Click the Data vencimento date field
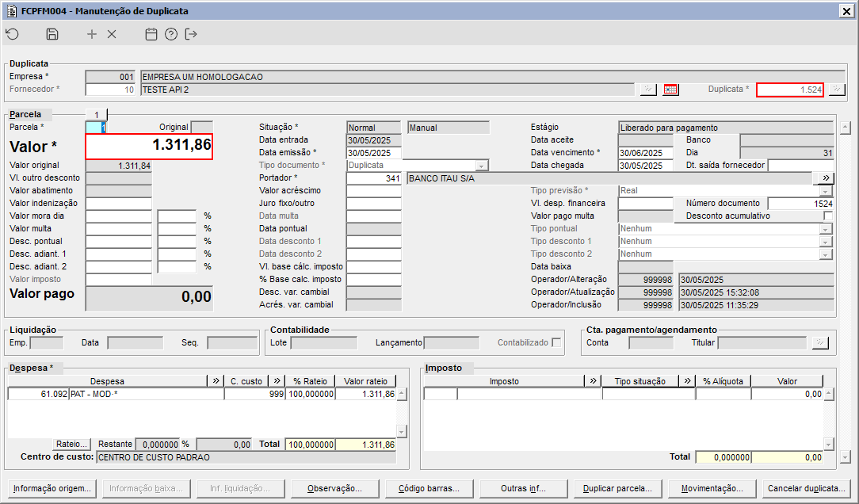 (644, 153)
